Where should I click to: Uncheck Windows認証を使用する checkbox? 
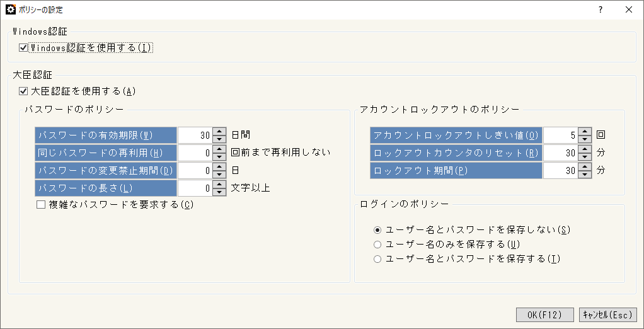[23, 47]
